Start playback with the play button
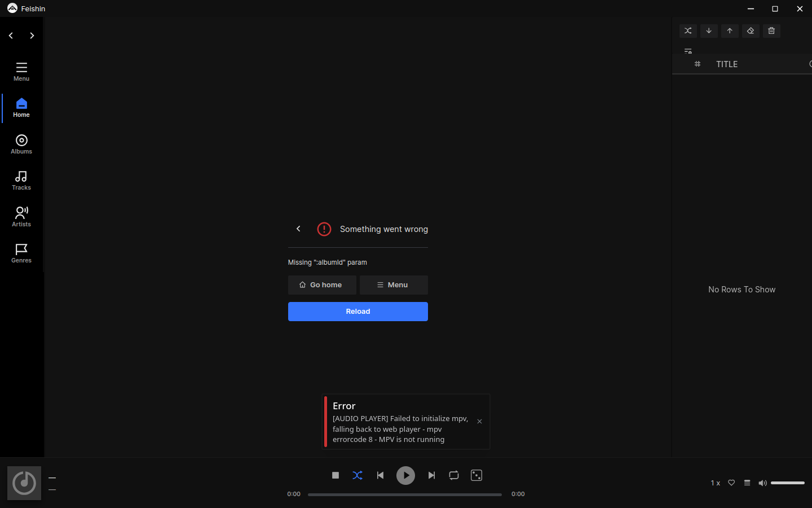This screenshot has width=812, height=508. point(405,475)
